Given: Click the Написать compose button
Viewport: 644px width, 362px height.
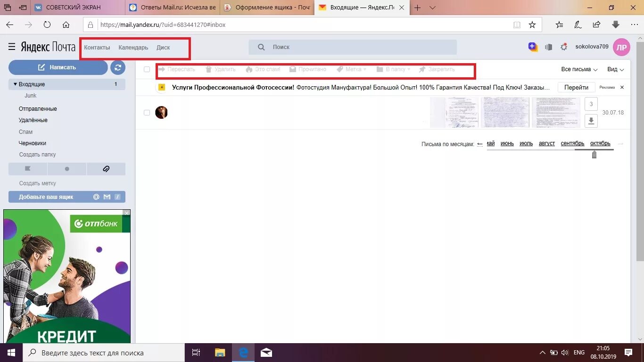Looking at the screenshot, I should pyautogui.click(x=58, y=67).
